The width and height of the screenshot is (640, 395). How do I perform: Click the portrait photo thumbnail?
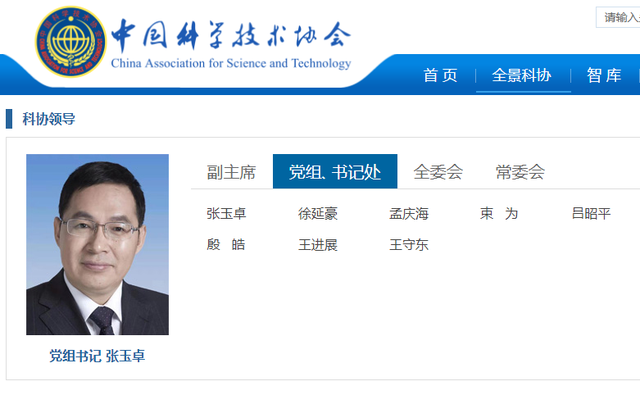(x=98, y=244)
